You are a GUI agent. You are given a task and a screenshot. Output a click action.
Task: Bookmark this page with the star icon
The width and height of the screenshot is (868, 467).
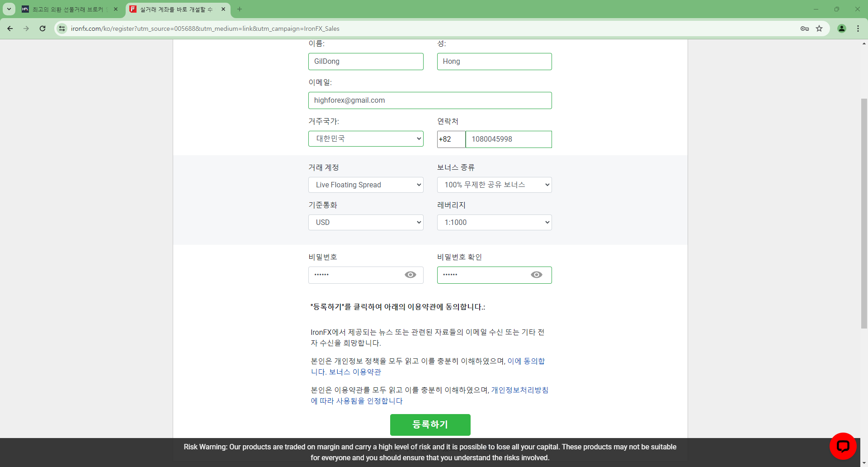[819, 28]
